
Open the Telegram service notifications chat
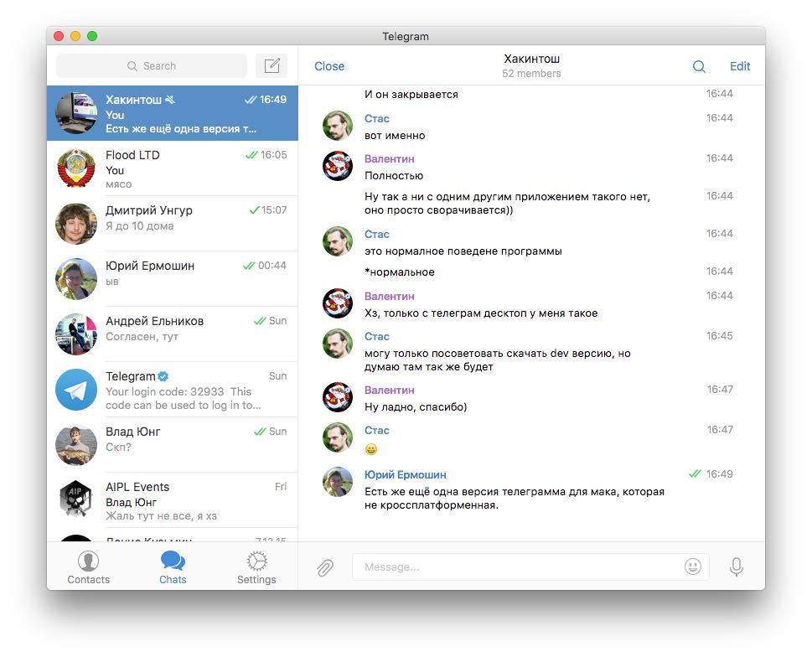tap(173, 390)
